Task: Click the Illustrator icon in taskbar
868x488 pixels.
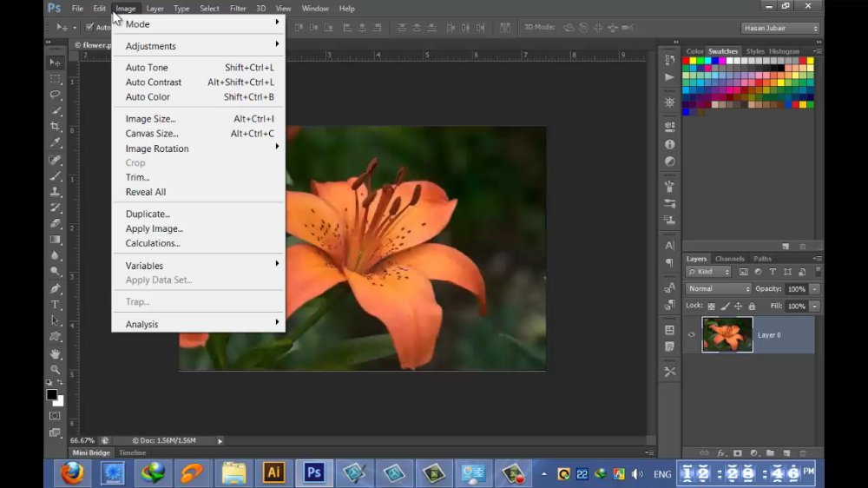Action: click(273, 472)
